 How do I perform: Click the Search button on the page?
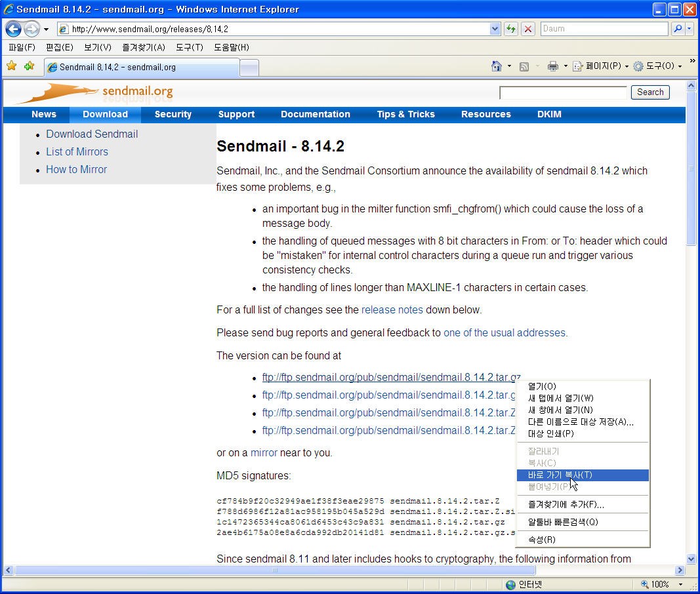[x=650, y=92]
